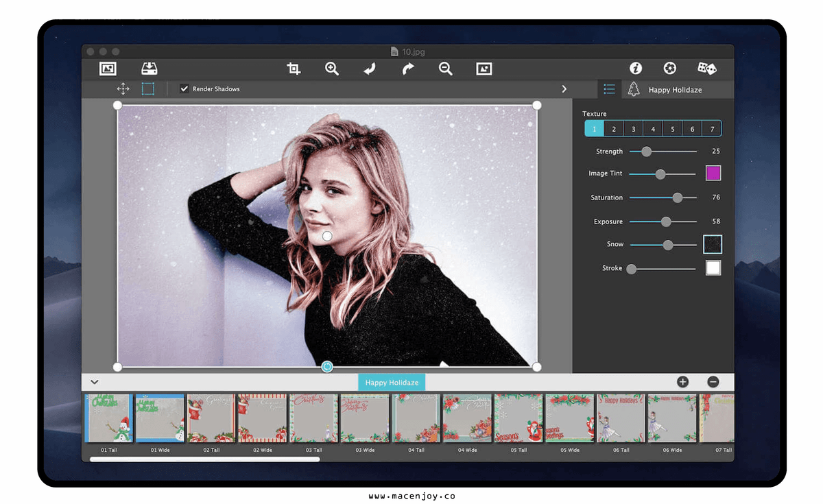Toggle the Render Shadows checkbox
Screen dimensions: 823x504
(x=184, y=88)
